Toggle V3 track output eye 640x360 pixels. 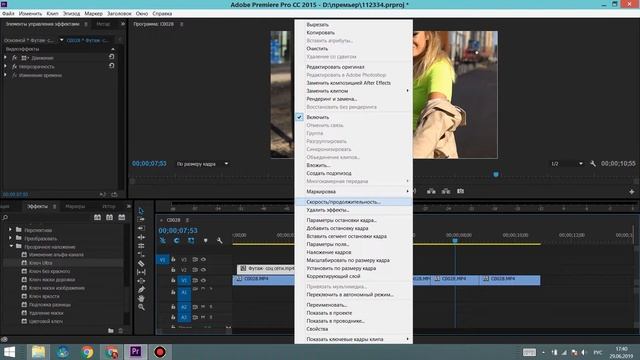pos(203,259)
